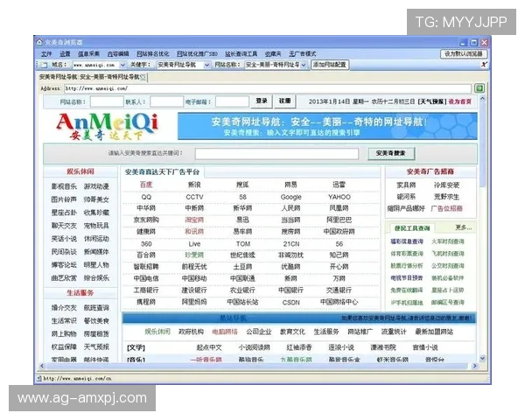Screen dimensions: 525x420
Task: Click the green Go arrow beside the address bar
Action: click(x=479, y=88)
